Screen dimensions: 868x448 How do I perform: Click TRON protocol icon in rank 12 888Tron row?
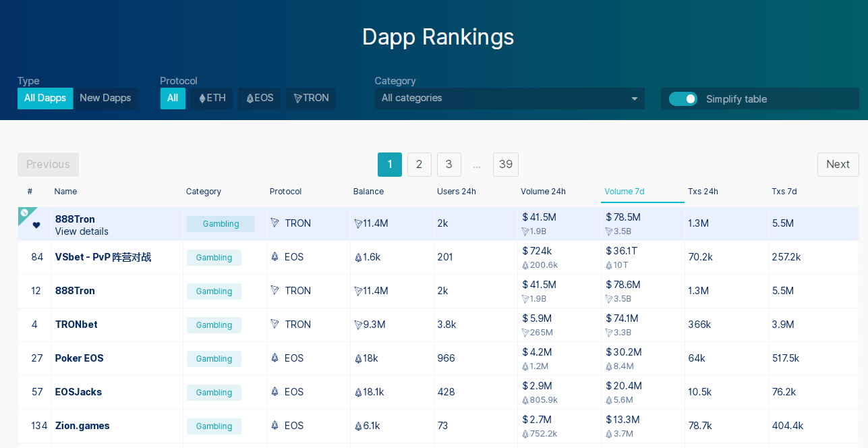point(274,290)
